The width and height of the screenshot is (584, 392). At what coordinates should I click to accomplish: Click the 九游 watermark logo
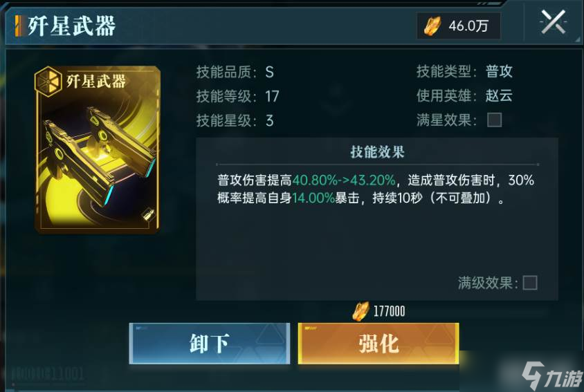click(551, 375)
